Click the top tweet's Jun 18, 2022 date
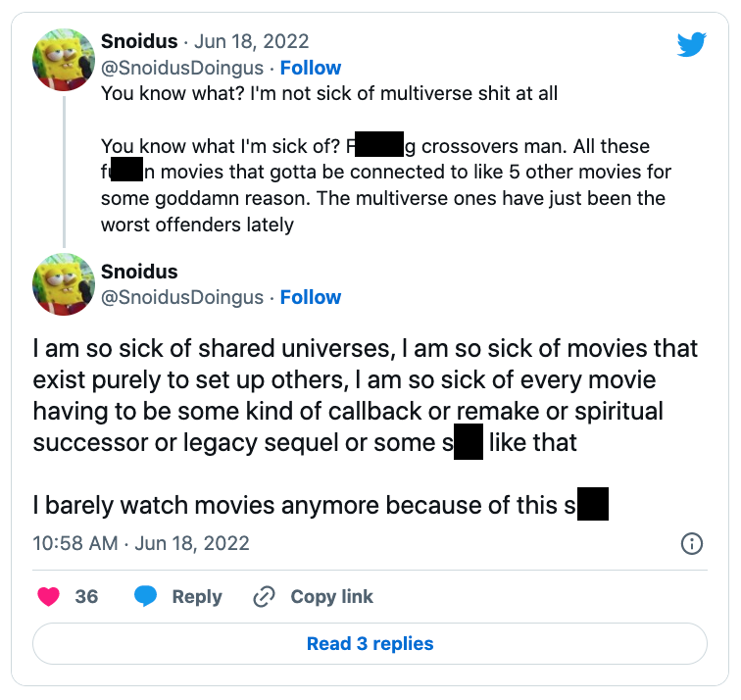 coord(252,41)
